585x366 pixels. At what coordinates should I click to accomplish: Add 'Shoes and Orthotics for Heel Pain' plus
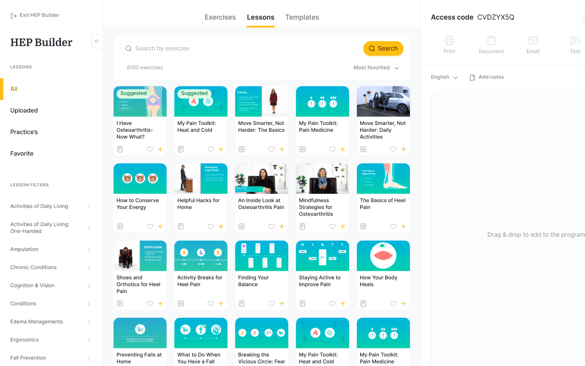160,304
